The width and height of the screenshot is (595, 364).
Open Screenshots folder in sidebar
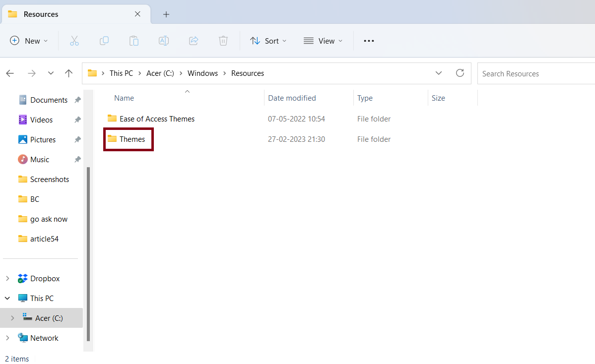(x=49, y=180)
